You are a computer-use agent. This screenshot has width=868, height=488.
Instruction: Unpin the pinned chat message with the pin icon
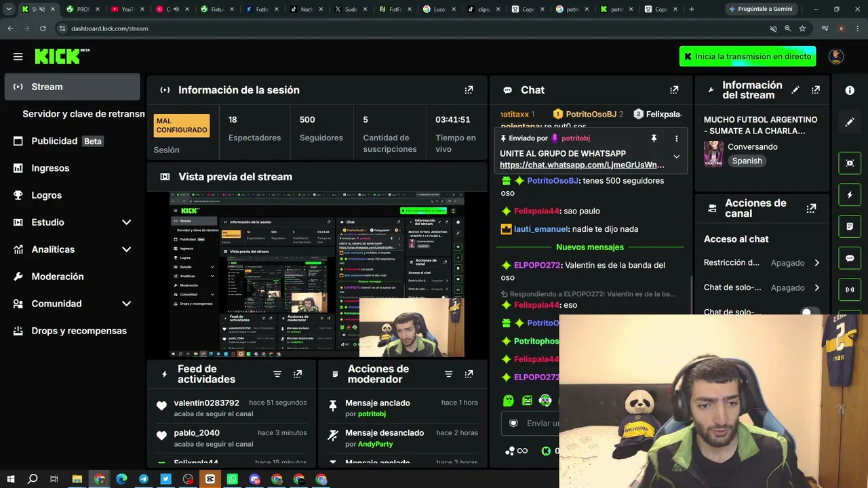pos(654,138)
